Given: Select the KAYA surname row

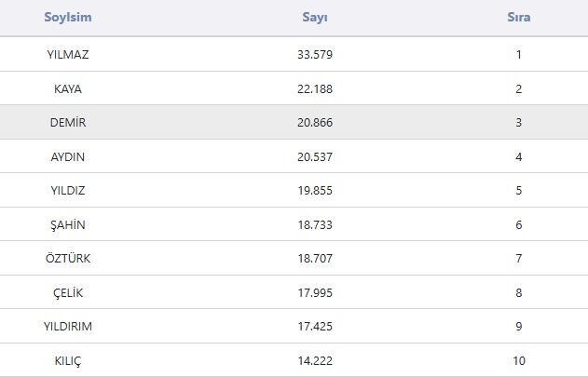Looking at the screenshot, I should (68, 88).
